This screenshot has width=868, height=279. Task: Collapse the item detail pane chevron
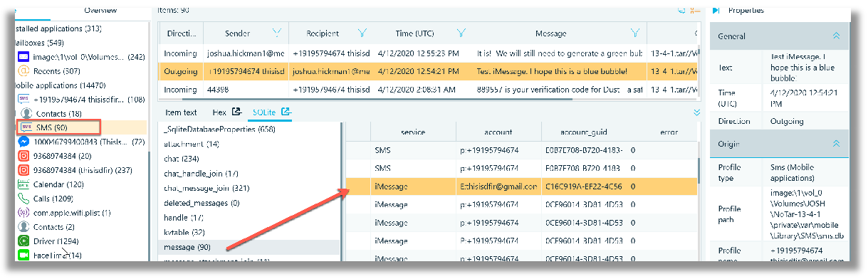(696, 112)
